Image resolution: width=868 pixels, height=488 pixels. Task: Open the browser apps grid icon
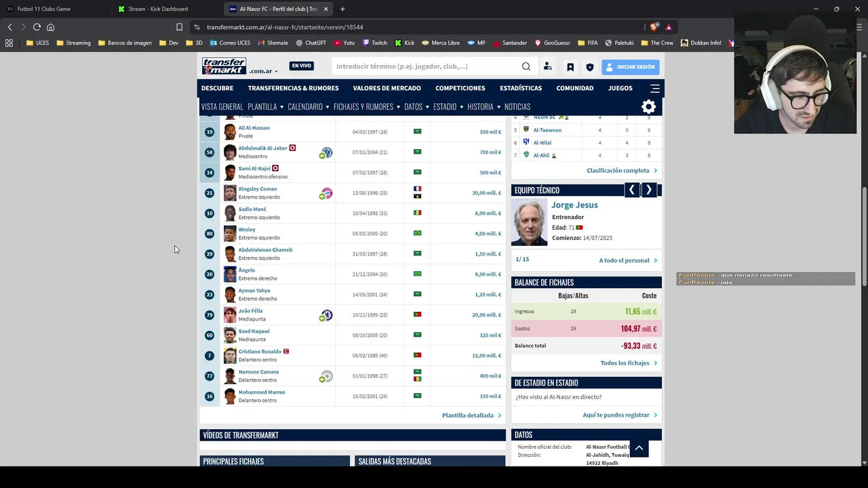9,43
